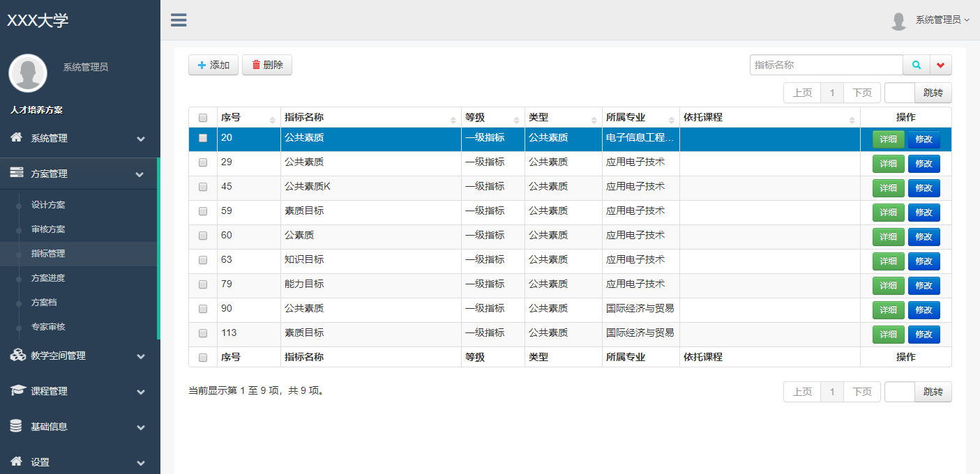This screenshot has height=474, width=980.
Task: Sort by 等级 column sort arrows
Action: (517, 120)
